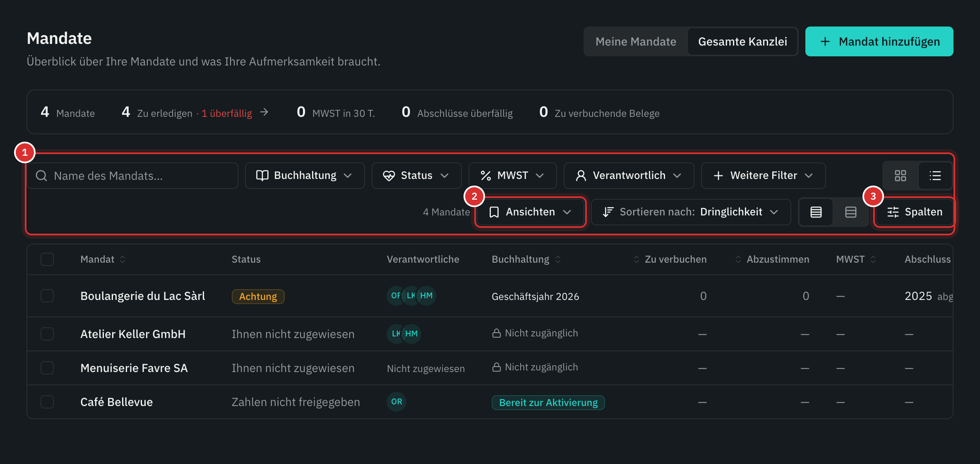Click '1 überfällig' link in summary
The height and width of the screenshot is (464, 980).
click(227, 114)
